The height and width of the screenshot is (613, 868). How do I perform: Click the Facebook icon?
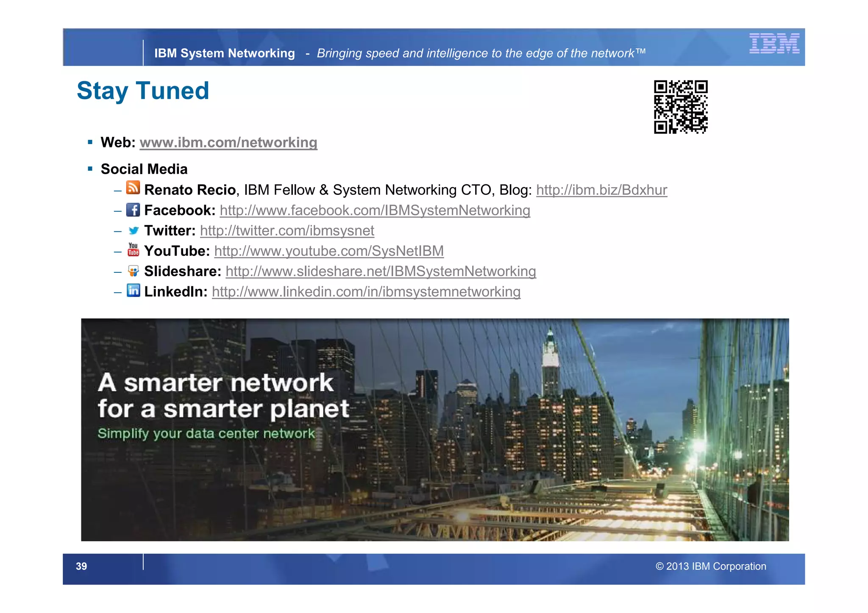click(x=133, y=210)
